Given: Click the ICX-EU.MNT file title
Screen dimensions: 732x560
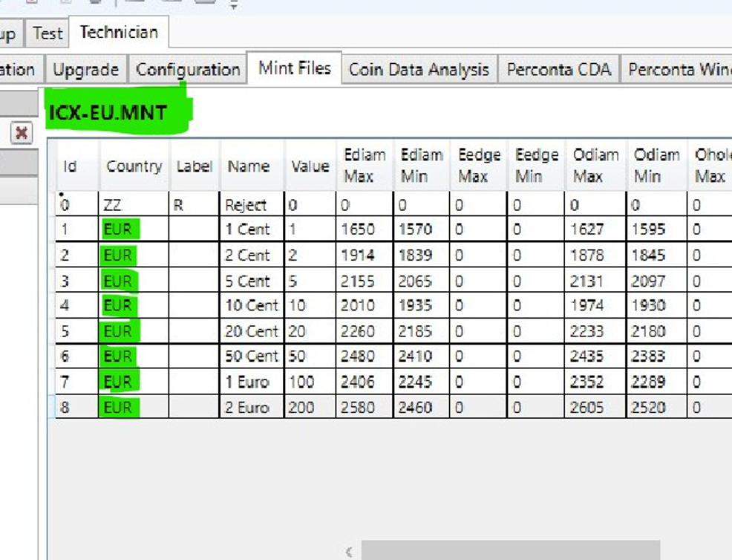Looking at the screenshot, I should coord(108,113).
